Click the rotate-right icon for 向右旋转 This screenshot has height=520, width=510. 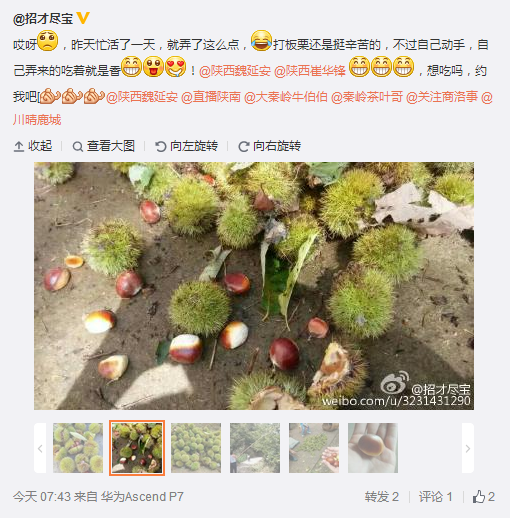click(x=244, y=146)
